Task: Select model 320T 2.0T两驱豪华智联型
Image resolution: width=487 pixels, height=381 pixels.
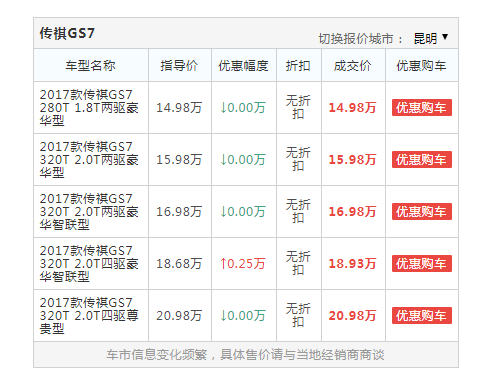Action: point(89,211)
